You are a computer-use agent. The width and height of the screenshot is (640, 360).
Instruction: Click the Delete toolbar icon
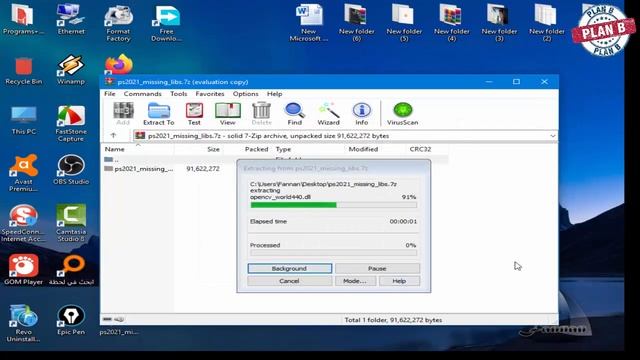[x=261, y=113]
